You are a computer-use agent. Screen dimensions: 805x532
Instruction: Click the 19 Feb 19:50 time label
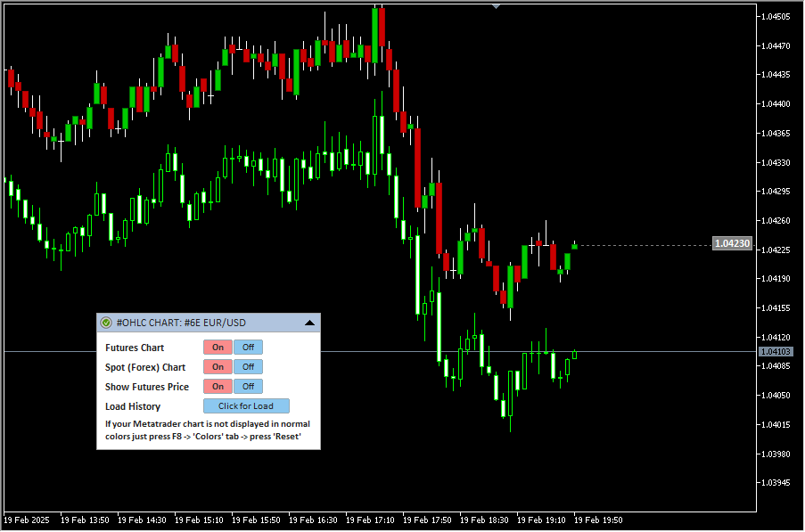pyautogui.click(x=598, y=520)
